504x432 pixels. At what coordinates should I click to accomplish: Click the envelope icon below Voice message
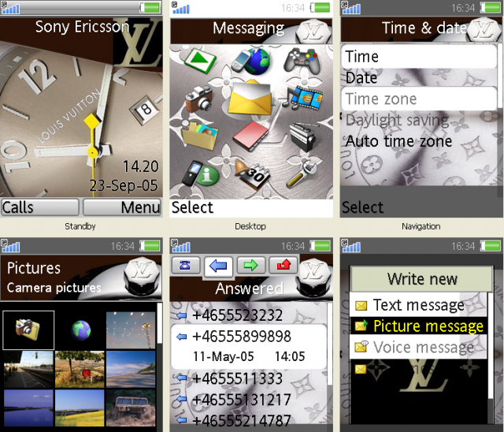tap(361, 369)
